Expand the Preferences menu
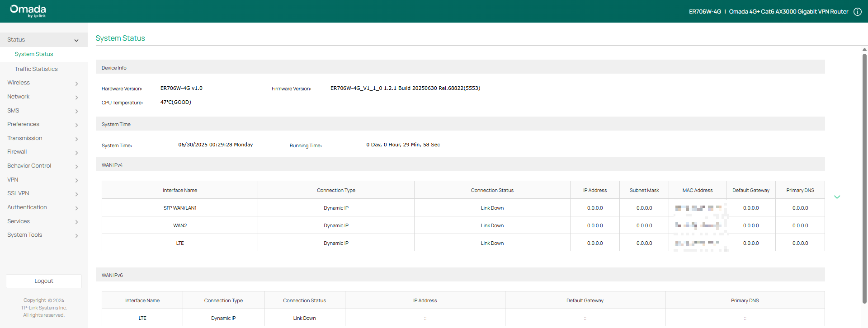 pyautogui.click(x=43, y=124)
